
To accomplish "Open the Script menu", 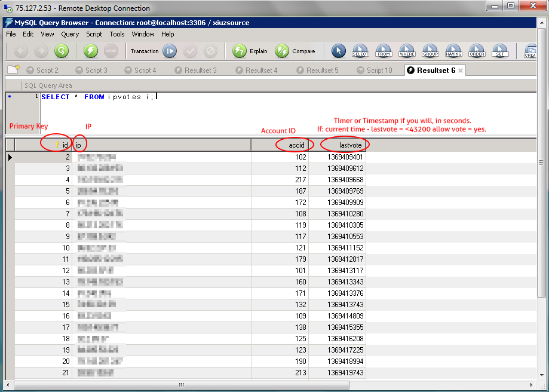I will coord(94,34).
